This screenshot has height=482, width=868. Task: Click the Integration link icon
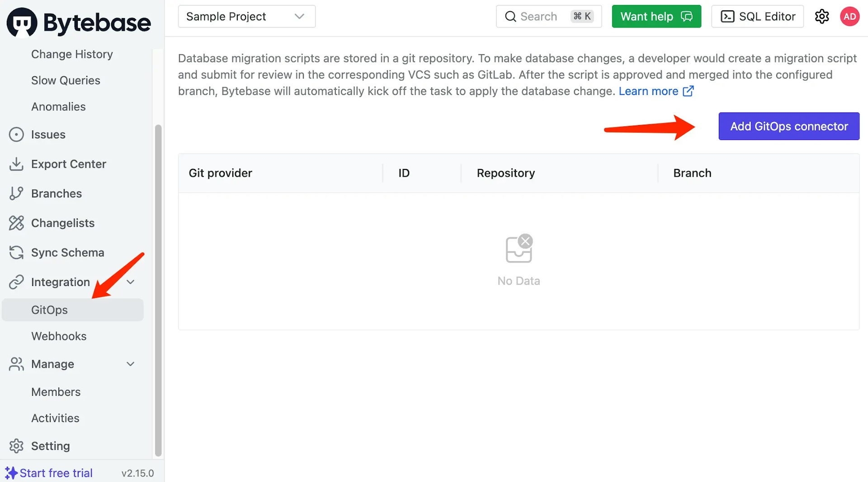coord(16,282)
